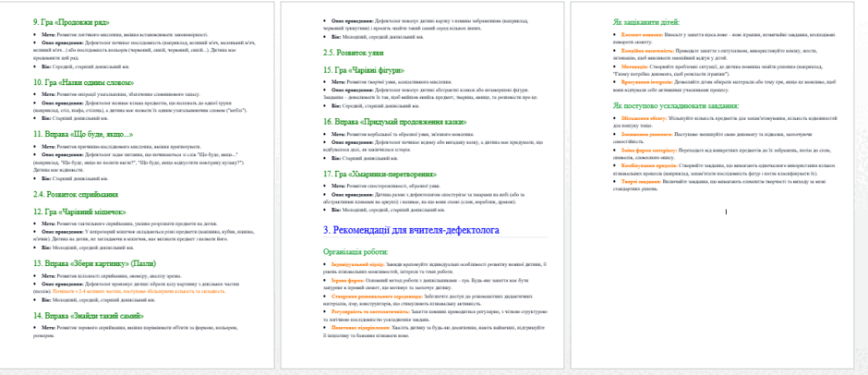Click heading "10. Гра «Назви одним словом»"
Image resolution: width=868 pixels, height=375 pixels.
[84, 82]
